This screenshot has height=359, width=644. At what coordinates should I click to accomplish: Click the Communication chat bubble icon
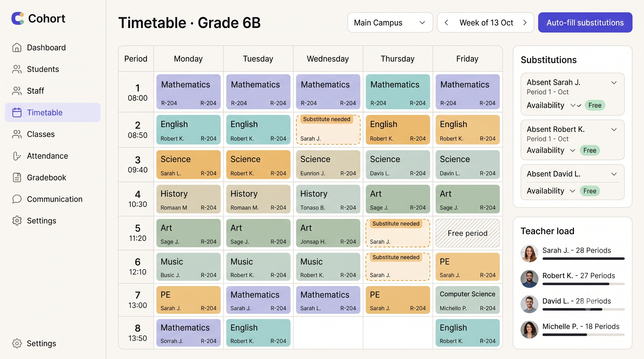tap(17, 199)
